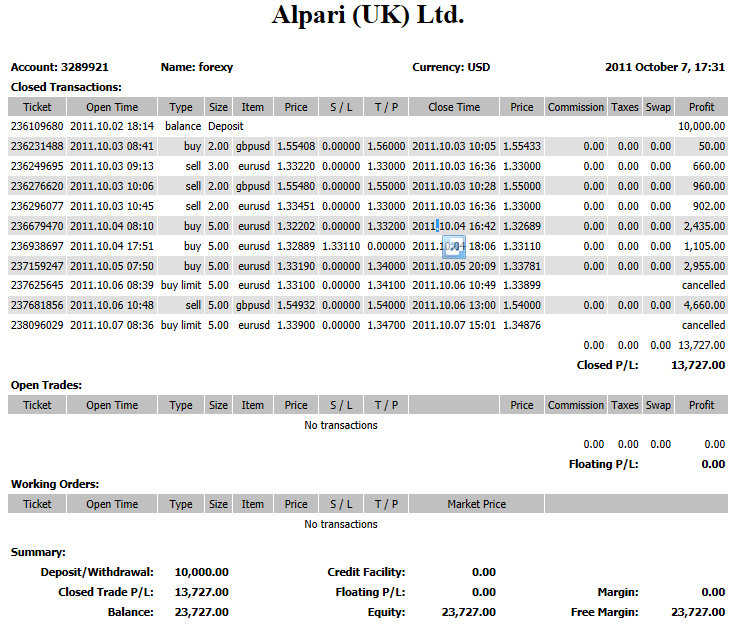
Task: Click the Margin: label
Action: click(618, 593)
